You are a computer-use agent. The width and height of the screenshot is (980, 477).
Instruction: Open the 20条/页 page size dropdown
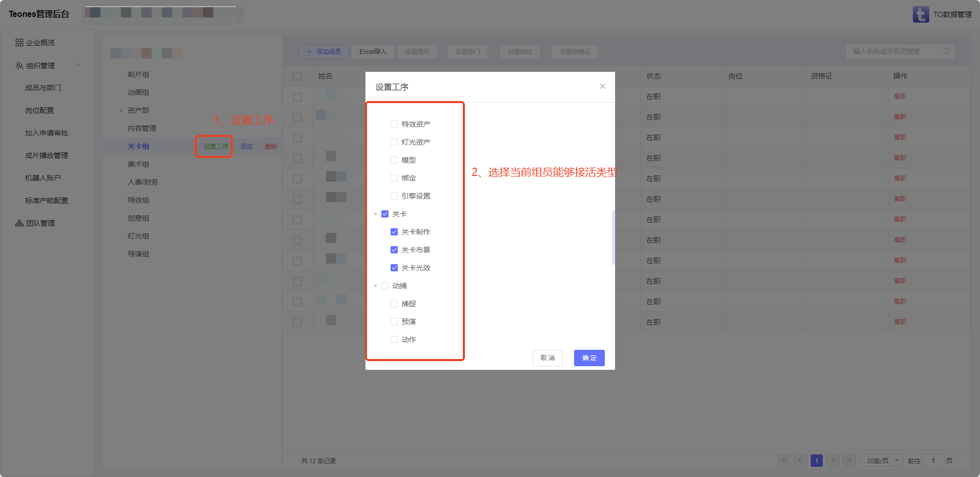pos(882,461)
